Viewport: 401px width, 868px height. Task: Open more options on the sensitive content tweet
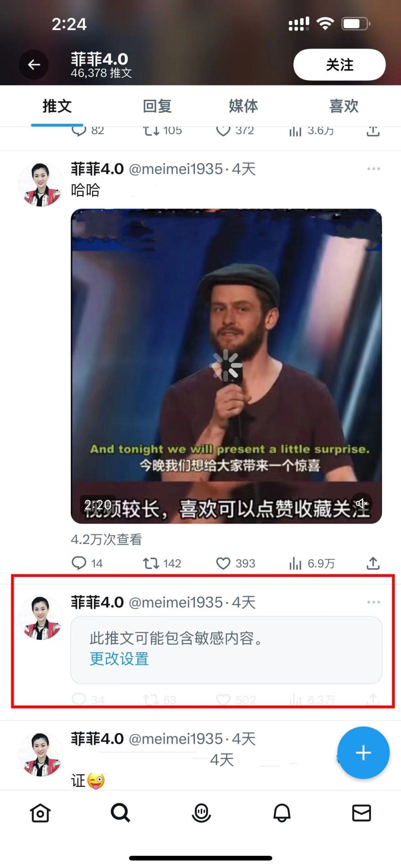[374, 602]
